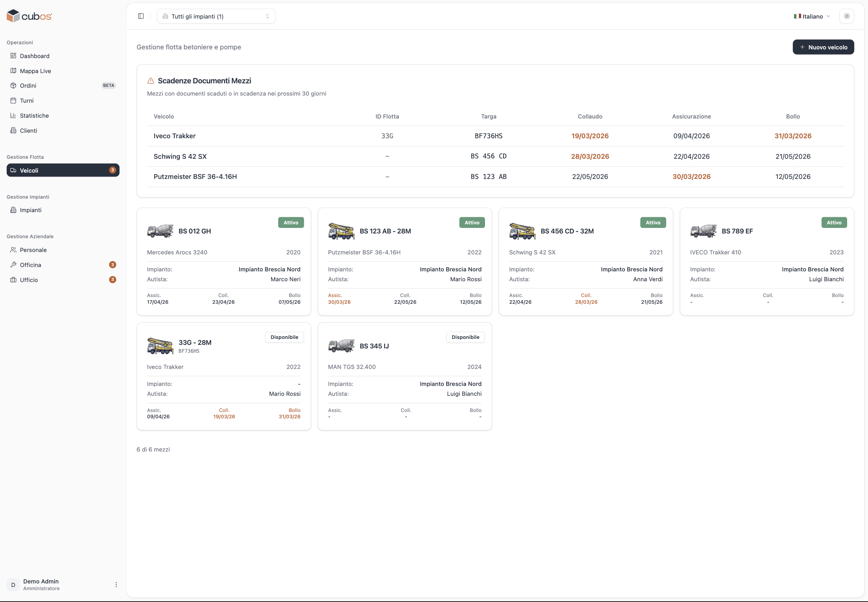Open the Demo Admin options menu
Screen dimensions: 868x602
click(116, 585)
